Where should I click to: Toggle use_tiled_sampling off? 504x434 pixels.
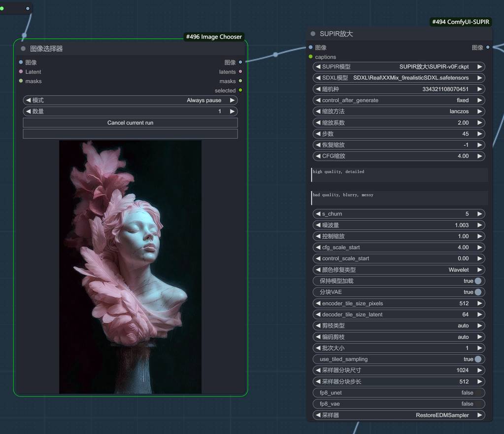coord(477,359)
